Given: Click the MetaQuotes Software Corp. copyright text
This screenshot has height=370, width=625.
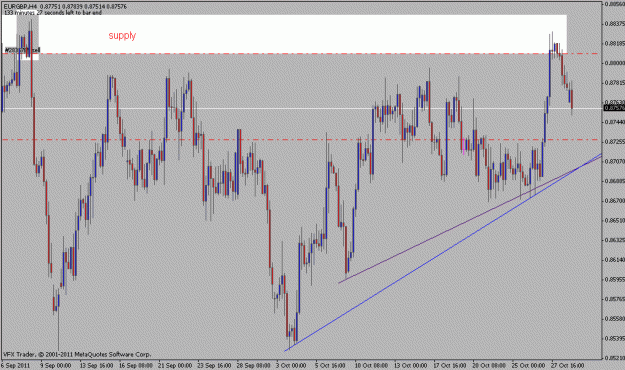Looking at the screenshot, I should tap(77, 354).
